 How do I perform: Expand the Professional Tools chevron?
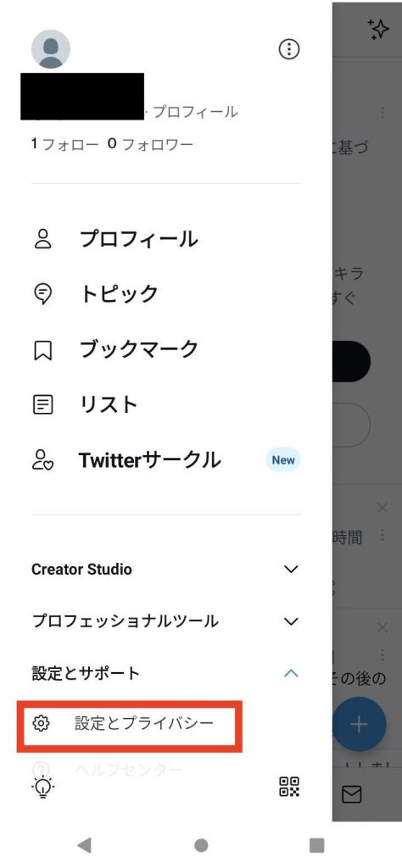pos(291,621)
